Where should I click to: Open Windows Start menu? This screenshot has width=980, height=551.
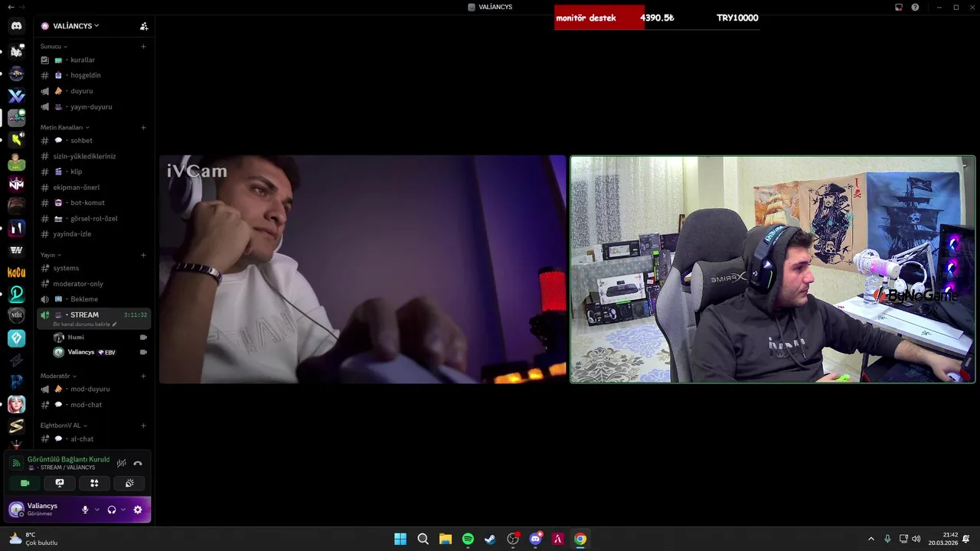[x=400, y=539]
